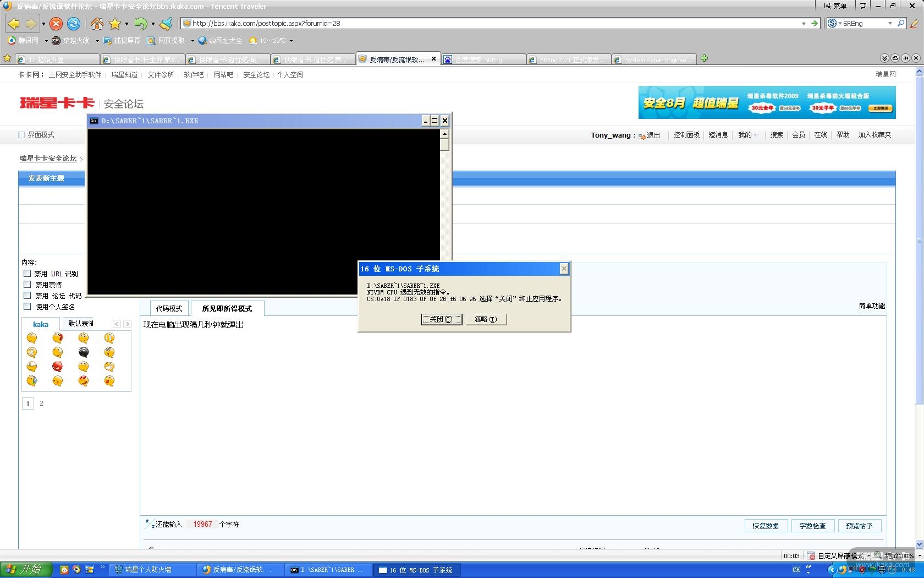
Task: Click the blue clean-up brush icon
Action: point(167,24)
